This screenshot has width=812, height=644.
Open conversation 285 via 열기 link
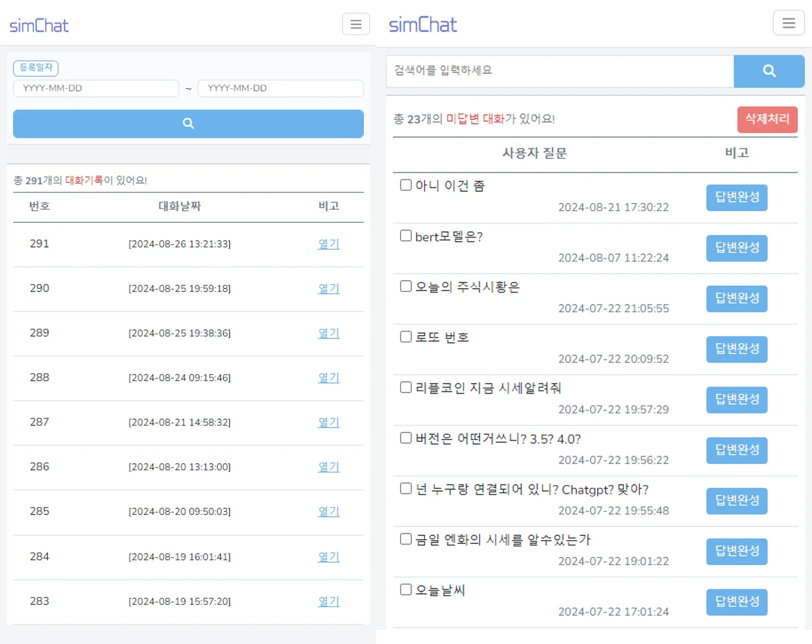[x=329, y=511]
